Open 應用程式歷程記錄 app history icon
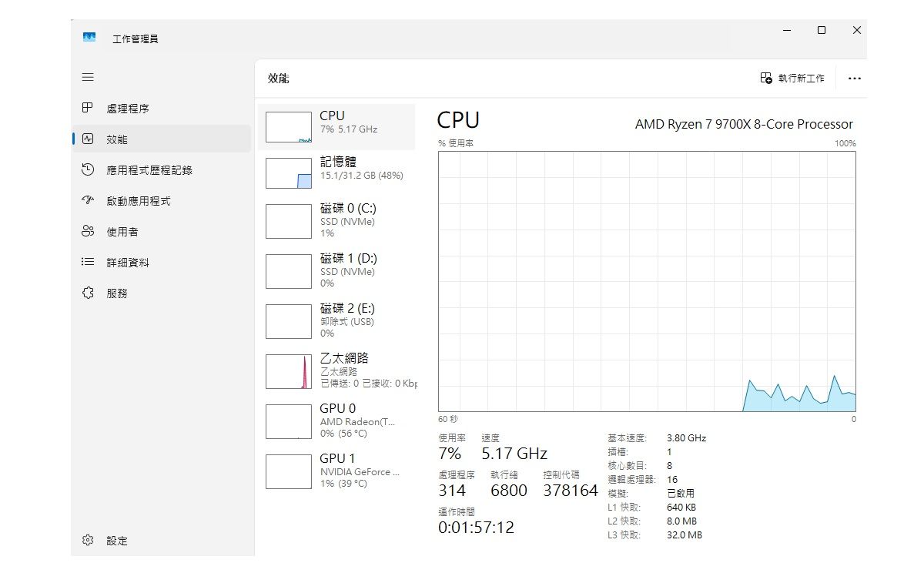924x563 pixels. point(88,170)
